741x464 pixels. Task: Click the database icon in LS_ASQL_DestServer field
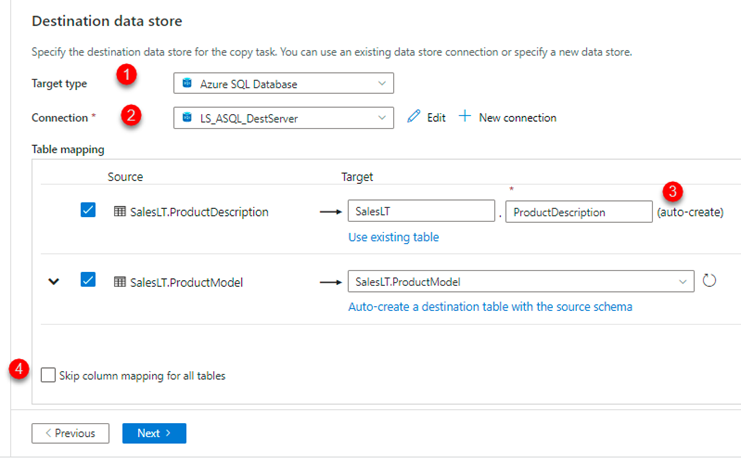pos(187,117)
